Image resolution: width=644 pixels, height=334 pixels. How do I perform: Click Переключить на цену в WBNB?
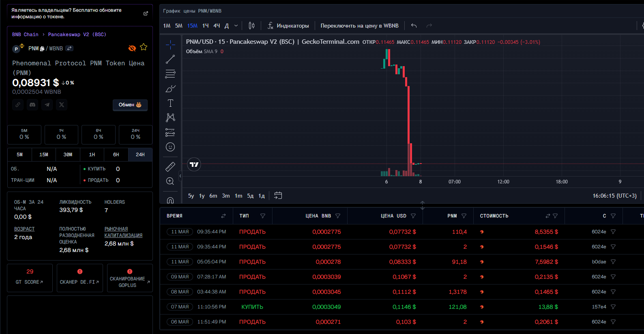coord(359,26)
